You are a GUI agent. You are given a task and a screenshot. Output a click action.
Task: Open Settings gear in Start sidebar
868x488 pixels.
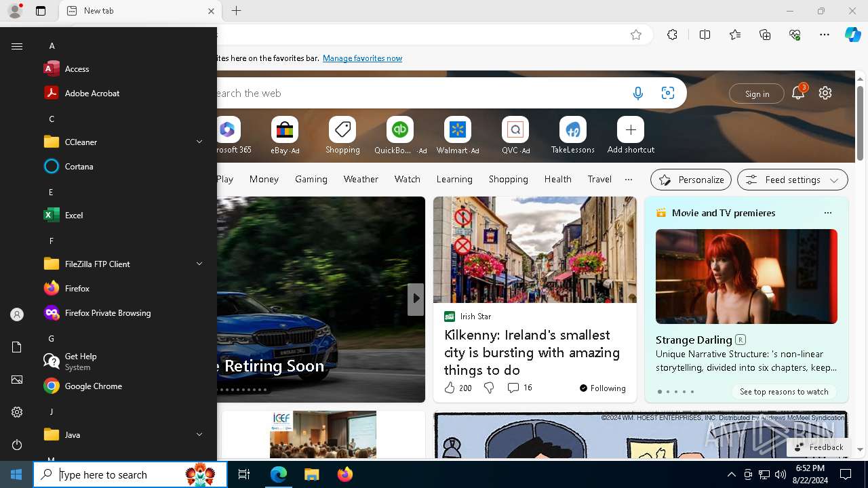point(17,412)
